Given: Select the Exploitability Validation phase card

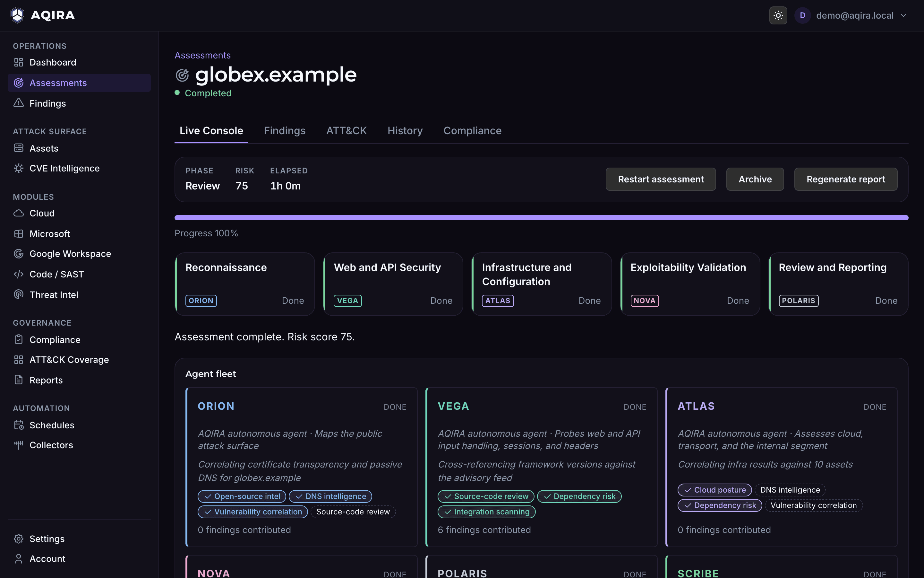Looking at the screenshot, I should [690, 284].
